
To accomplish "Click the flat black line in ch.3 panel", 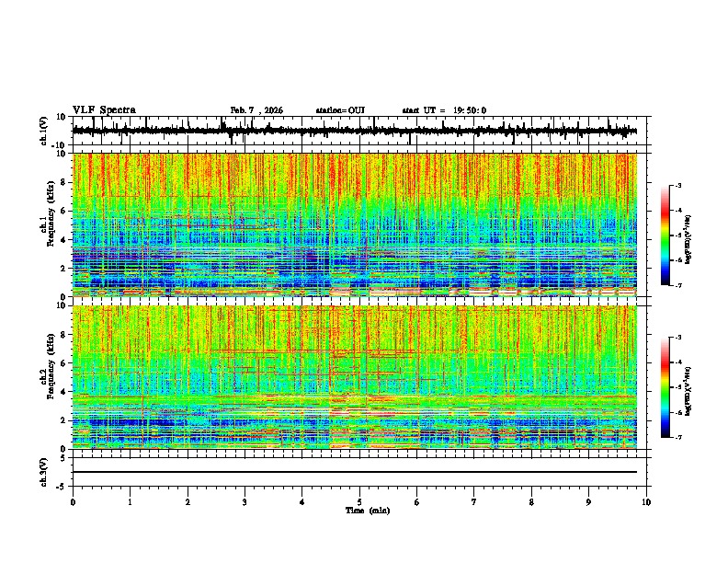I will 355,472.
